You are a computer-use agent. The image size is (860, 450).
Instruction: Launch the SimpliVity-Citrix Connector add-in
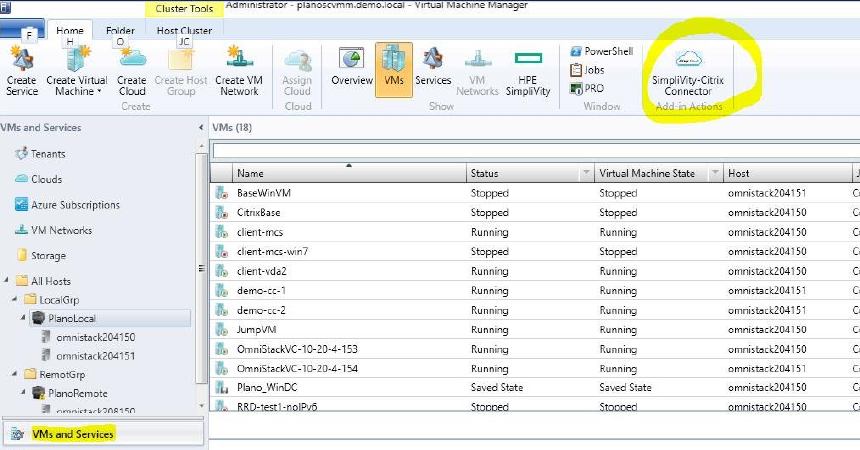(688, 72)
